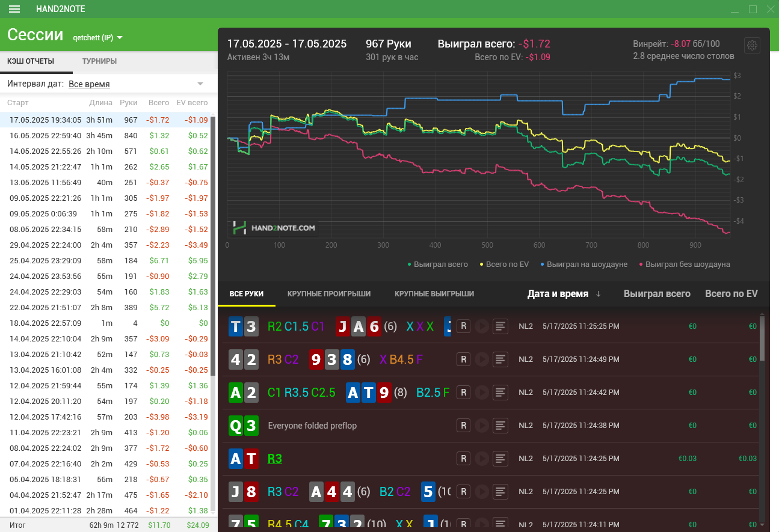Click R button for 42 hand row
The width and height of the screenshot is (779, 532).
pyautogui.click(x=463, y=359)
